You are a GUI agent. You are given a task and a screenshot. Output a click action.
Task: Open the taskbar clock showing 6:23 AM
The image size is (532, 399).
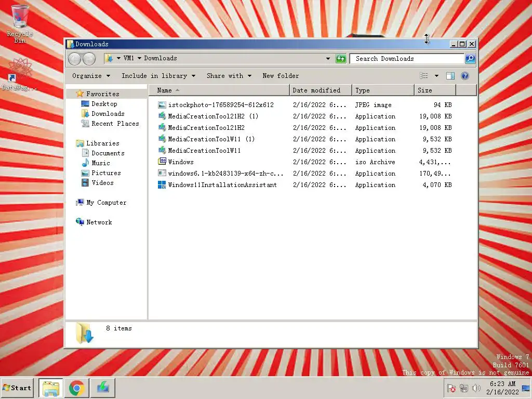point(502,388)
